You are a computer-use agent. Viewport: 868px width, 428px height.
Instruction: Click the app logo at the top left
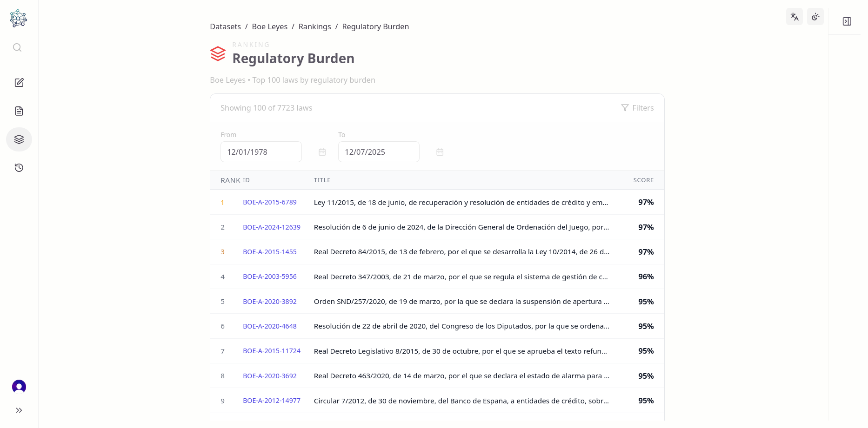[x=18, y=18]
